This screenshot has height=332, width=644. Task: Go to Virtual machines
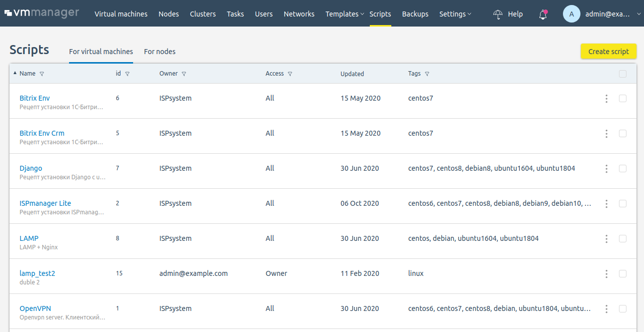coord(121,14)
